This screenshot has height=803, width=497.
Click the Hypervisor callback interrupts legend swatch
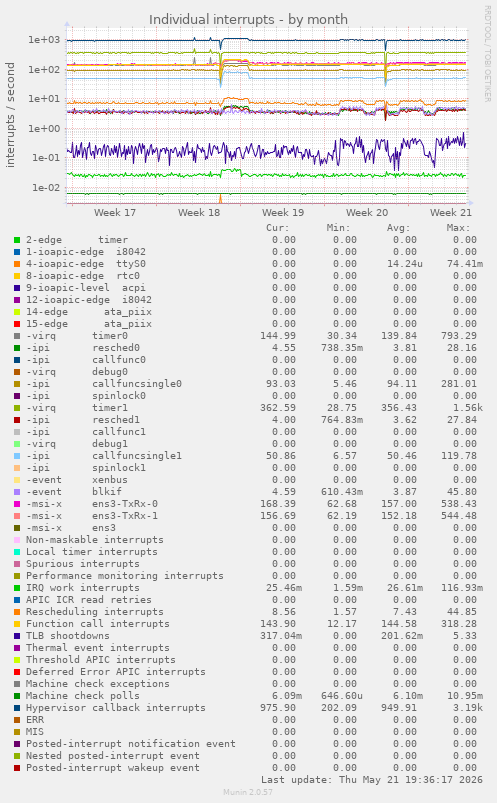(x=17, y=708)
